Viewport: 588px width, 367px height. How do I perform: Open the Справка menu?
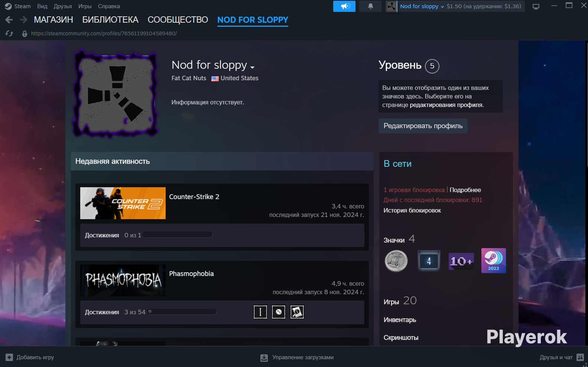tap(109, 6)
